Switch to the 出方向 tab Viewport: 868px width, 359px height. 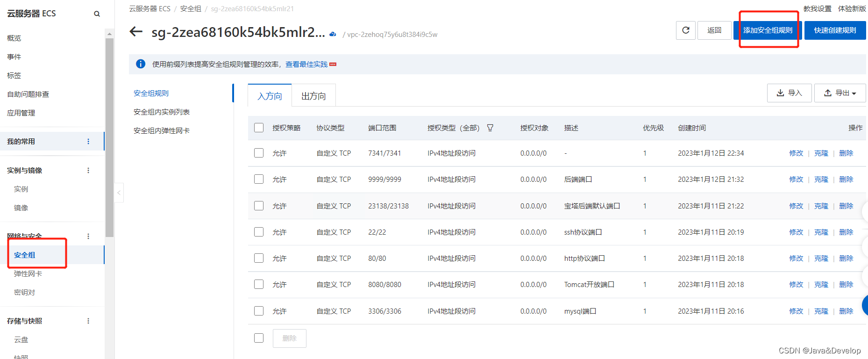[313, 96]
